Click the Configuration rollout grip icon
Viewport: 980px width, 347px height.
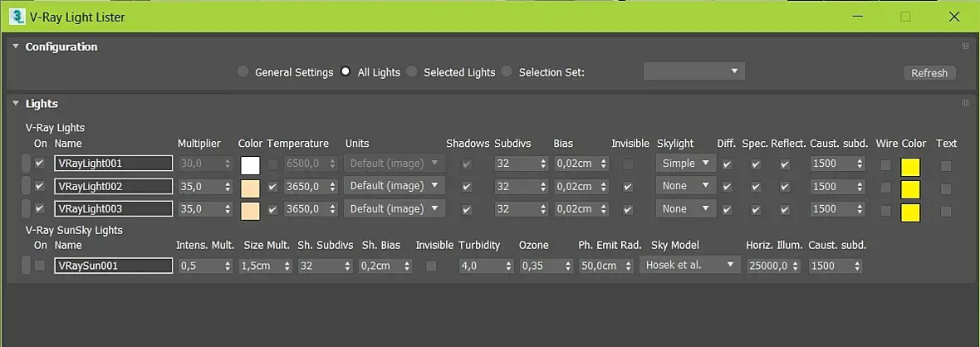tap(965, 46)
